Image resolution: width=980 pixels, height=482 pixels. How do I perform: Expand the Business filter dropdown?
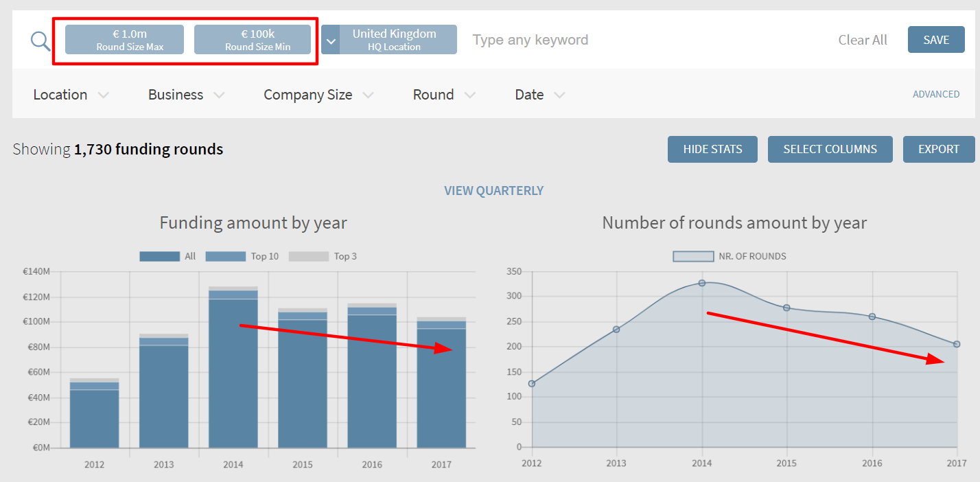point(186,95)
